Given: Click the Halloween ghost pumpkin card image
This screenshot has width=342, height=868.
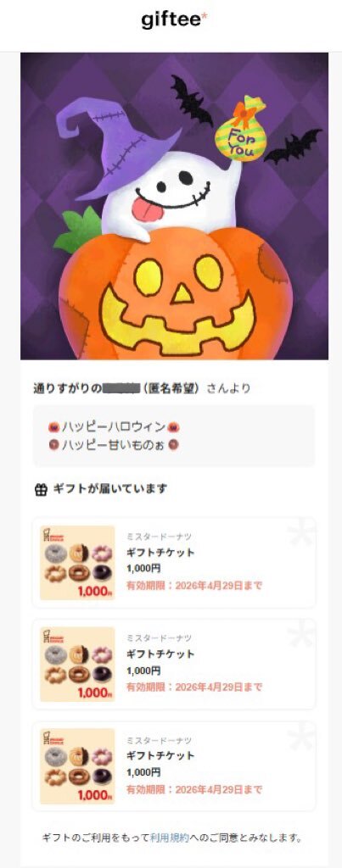Looking at the screenshot, I should tap(174, 207).
